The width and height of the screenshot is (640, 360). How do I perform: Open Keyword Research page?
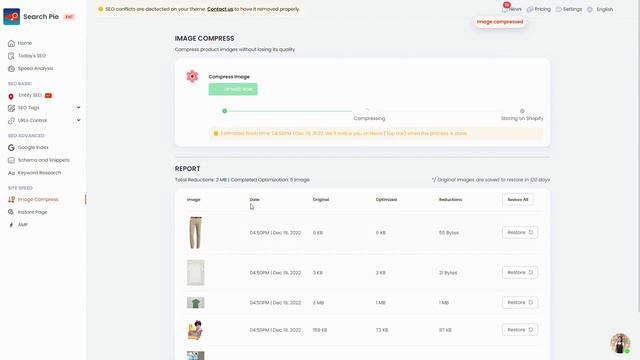coord(39,173)
